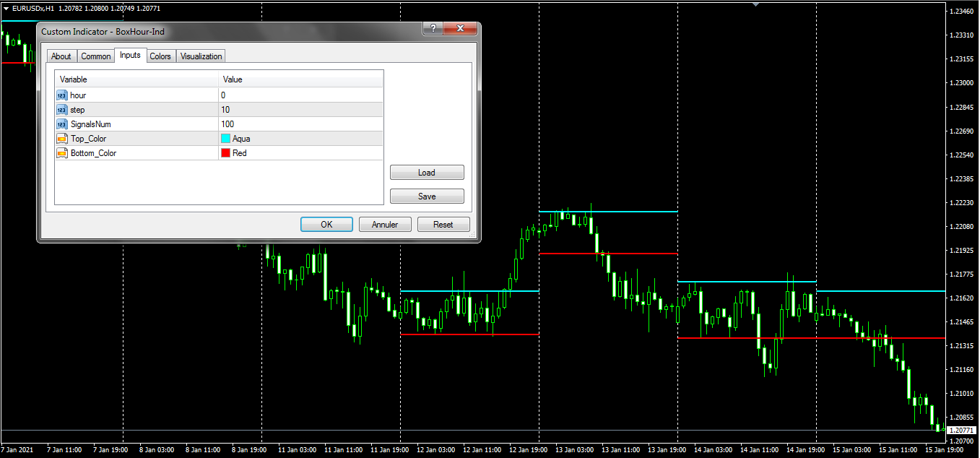Click the Reset button
Screen dimensions: 980x458
[x=443, y=225]
